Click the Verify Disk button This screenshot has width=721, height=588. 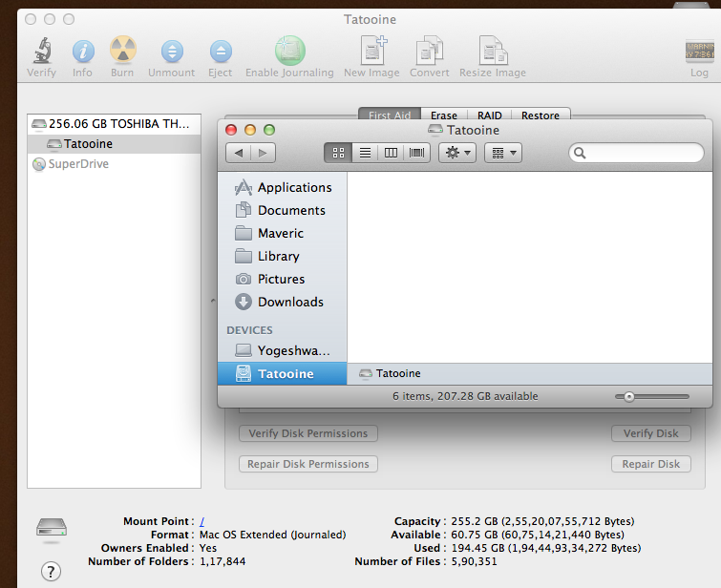(651, 433)
